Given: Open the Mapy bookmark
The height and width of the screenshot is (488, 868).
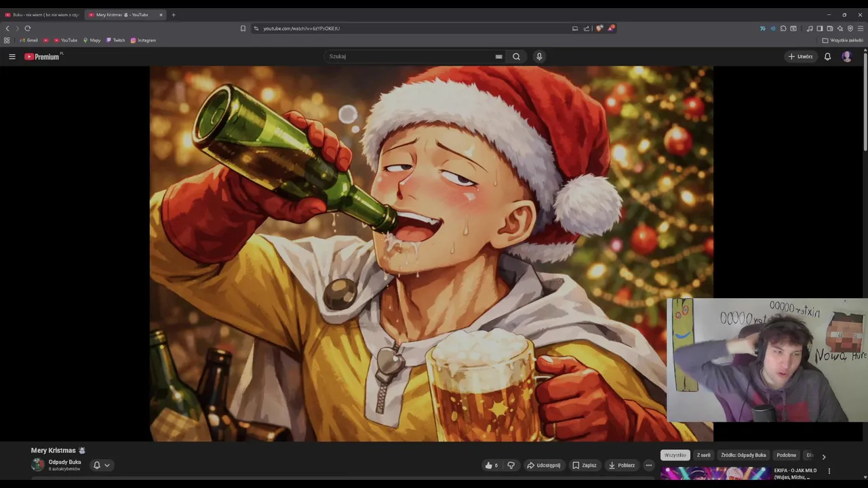Looking at the screenshot, I should [92, 40].
